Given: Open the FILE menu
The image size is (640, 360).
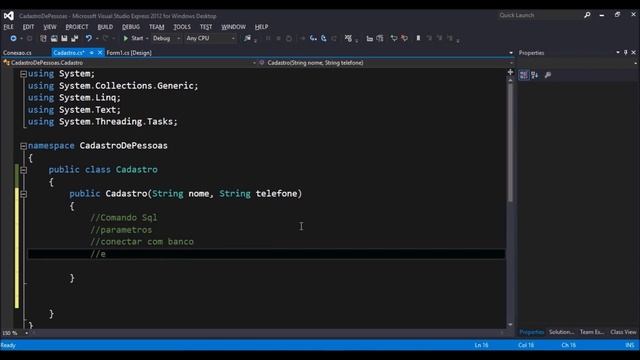Looking at the screenshot, I should pyautogui.click(x=9, y=27).
